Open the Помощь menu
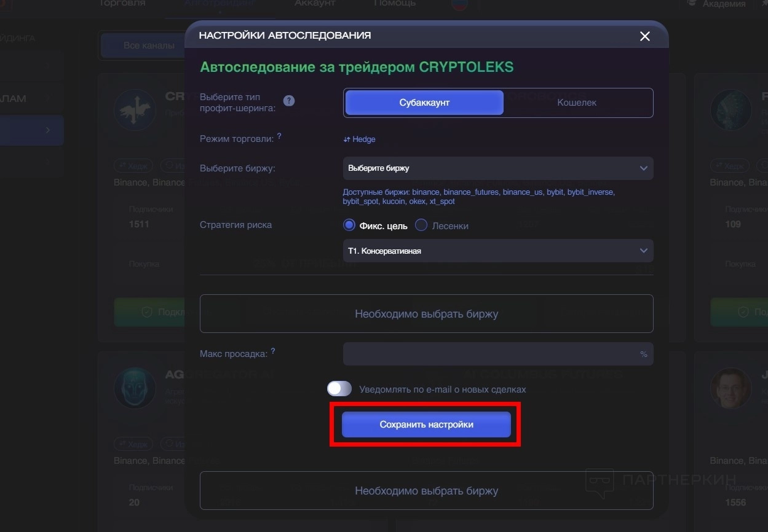768x532 pixels. [395, 4]
